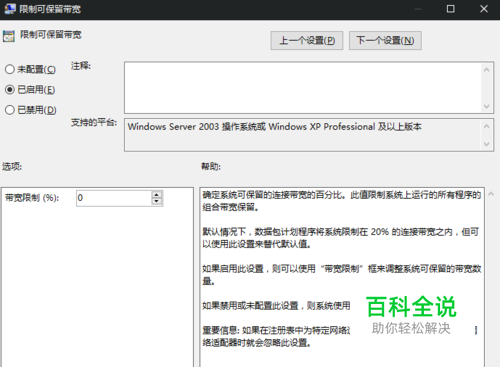Image resolution: width=500 pixels, height=367 pixels.
Task: Click the 带宽限制 (%) value field
Action: coord(114,198)
